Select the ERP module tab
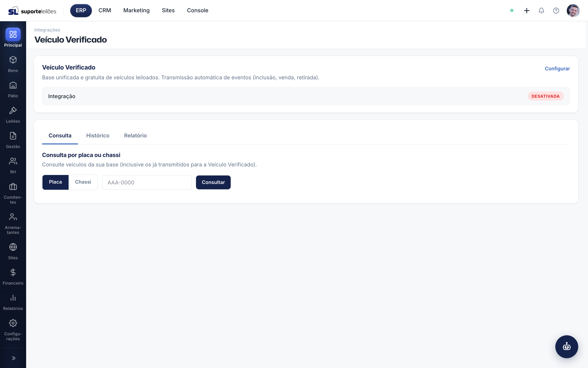This screenshot has width=588, height=368. pyautogui.click(x=81, y=10)
